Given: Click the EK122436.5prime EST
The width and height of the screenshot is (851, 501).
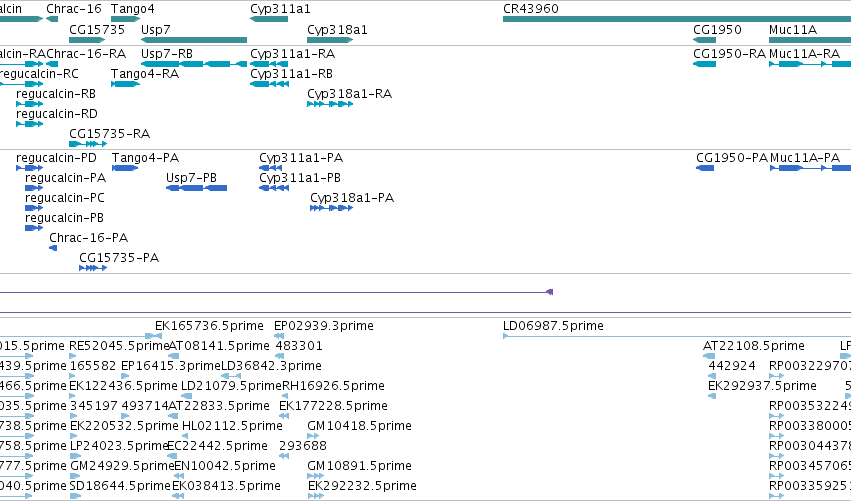Looking at the screenshot, I should pyautogui.click(x=73, y=396).
